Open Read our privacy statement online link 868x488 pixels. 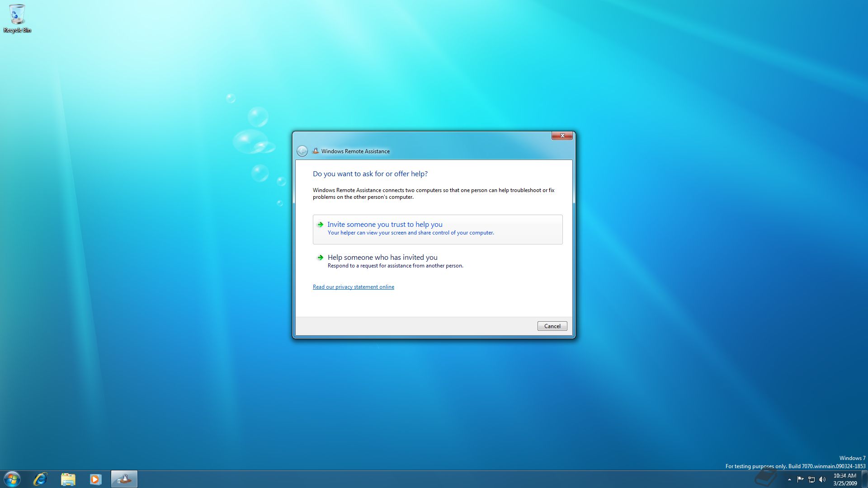pos(354,287)
